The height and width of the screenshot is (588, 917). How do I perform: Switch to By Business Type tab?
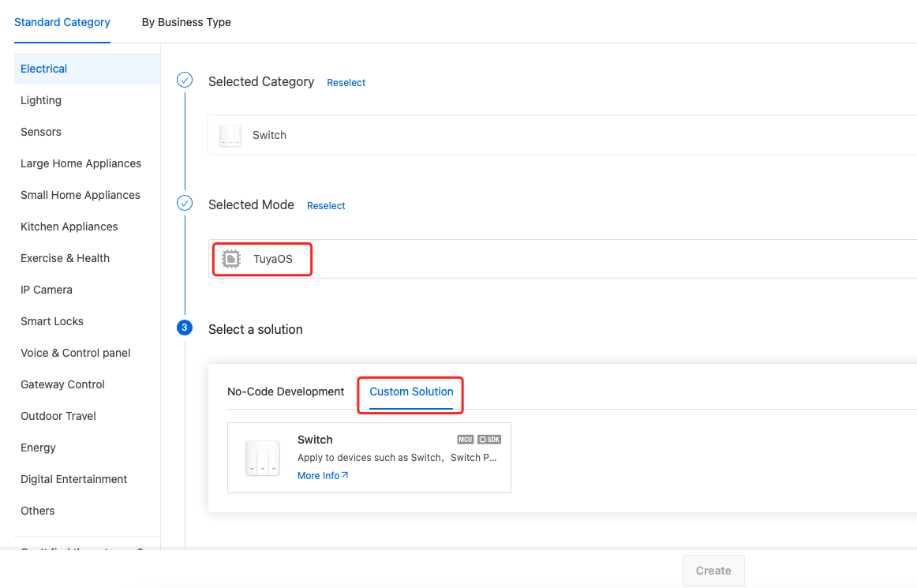click(x=186, y=22)
